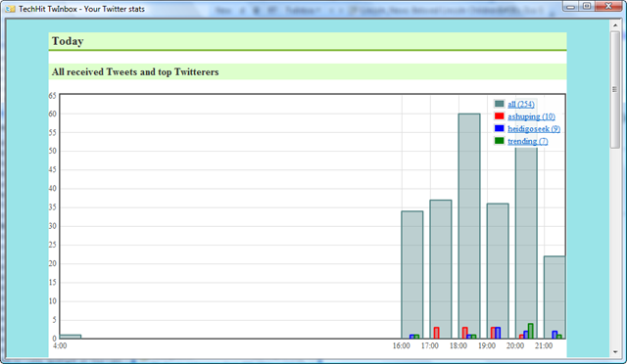The height and width of the screenshot is (364, 627).
Task: Click the blue heidigoseek bar at 21:00
Action: [x=555, y=335]
